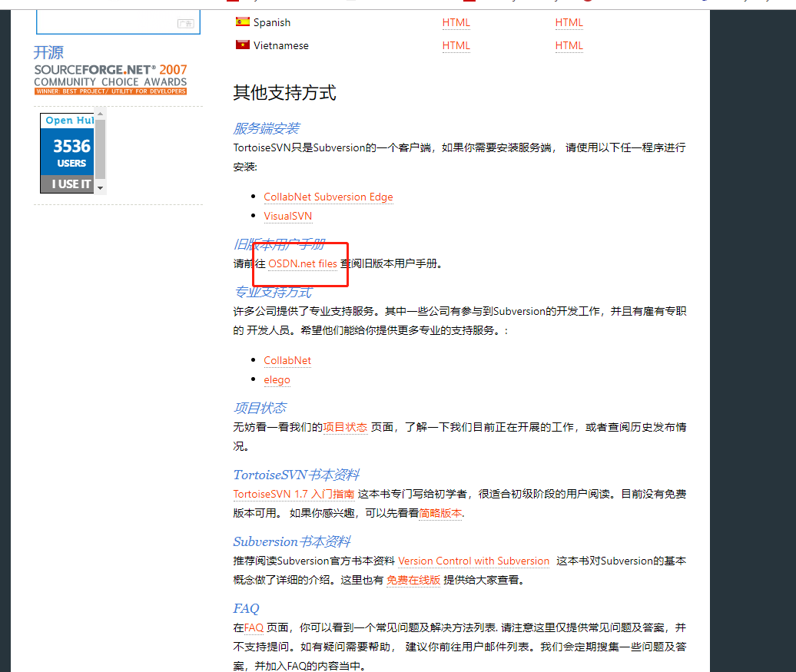Viewport: 796px width, 672px height.
Task: Click the Open Hub widget title
Action: point(69,121)
